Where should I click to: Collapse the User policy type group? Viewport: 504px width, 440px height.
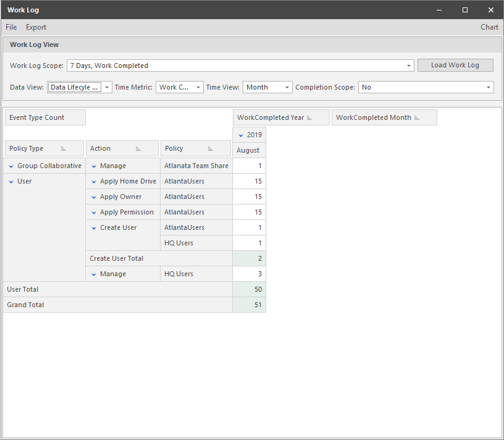10,181
